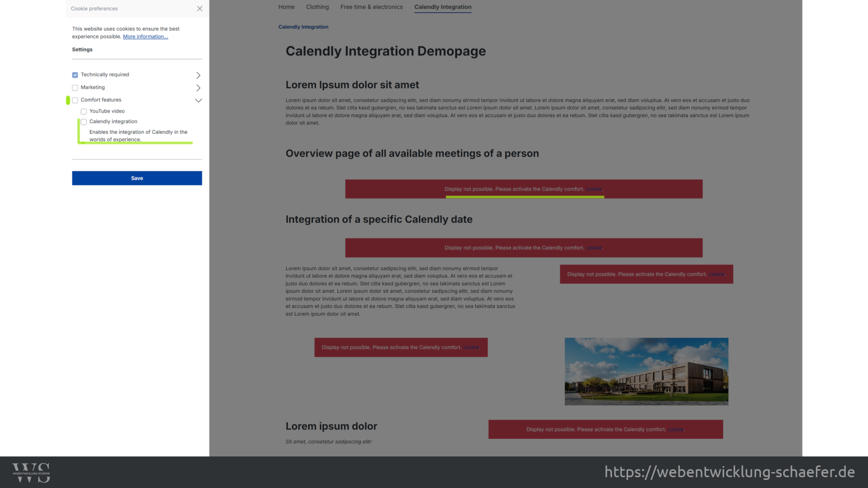Click the Calendly Integration breadcrumb link
Image resolution: width=868 pixels, height=488 pixels.
303,27
